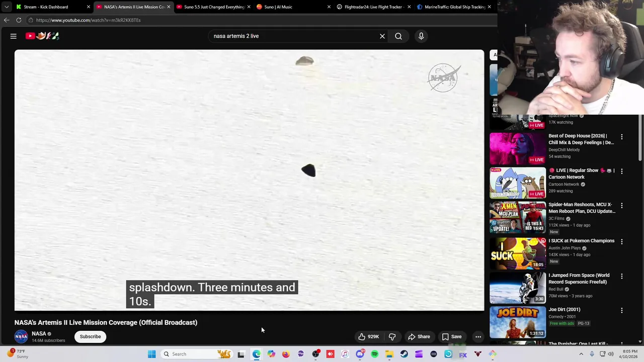
Task: Open options for I Jumped From Space video
Action: (x=622, y=277)
